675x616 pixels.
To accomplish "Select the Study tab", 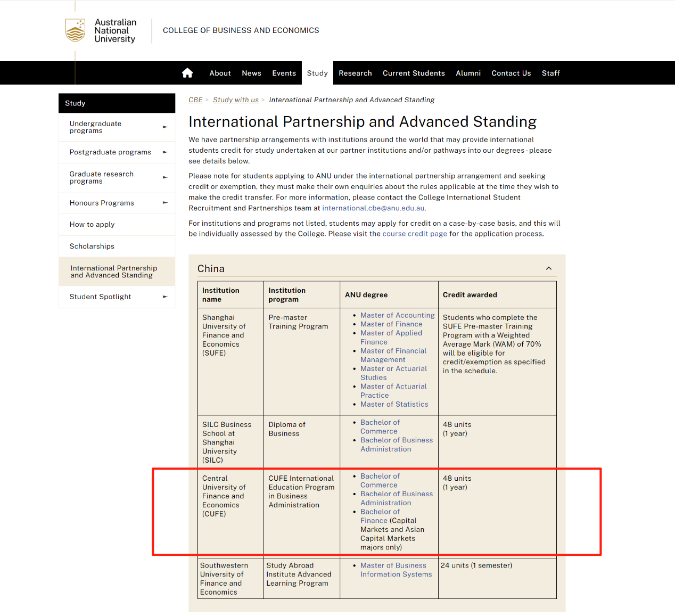I will (x=317, y=73).
